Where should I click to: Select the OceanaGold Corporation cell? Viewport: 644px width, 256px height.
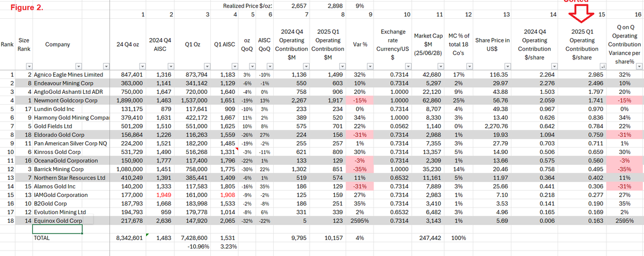(66, 160)
